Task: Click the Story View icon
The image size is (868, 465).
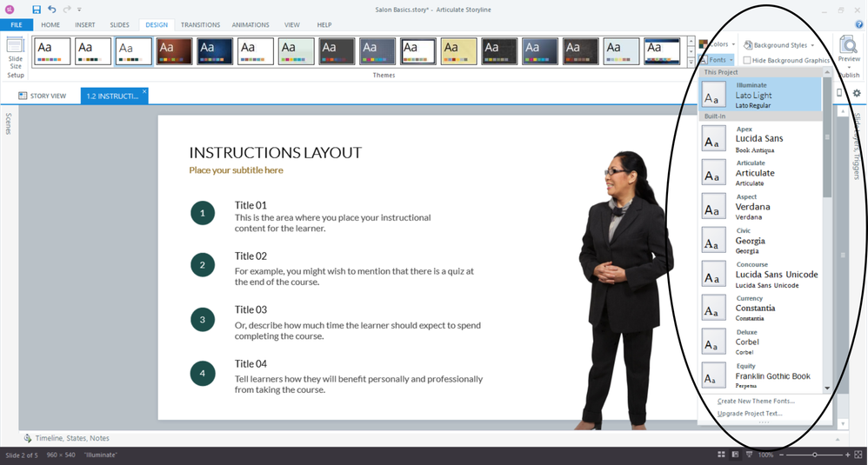Action: (23, 96)
